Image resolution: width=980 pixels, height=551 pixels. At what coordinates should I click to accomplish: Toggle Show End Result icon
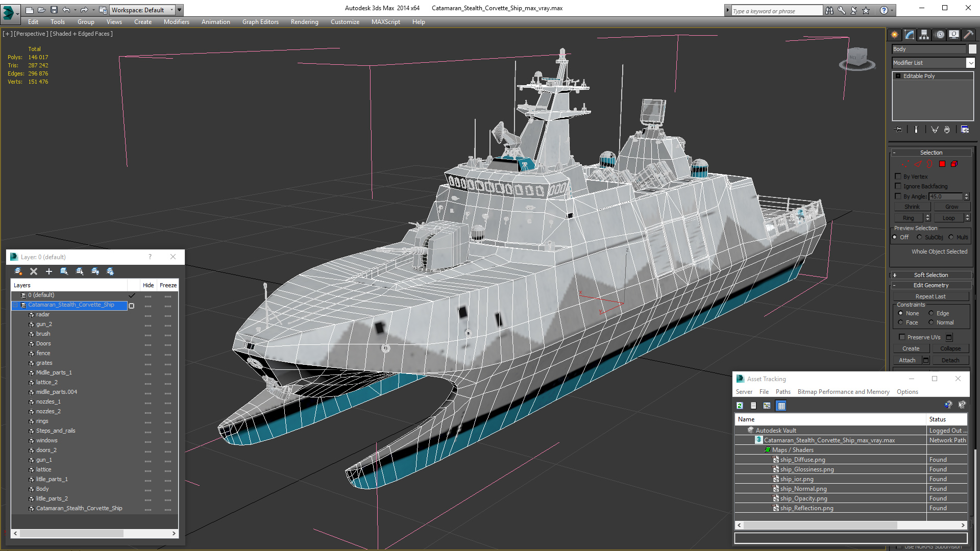coord(916,130)
